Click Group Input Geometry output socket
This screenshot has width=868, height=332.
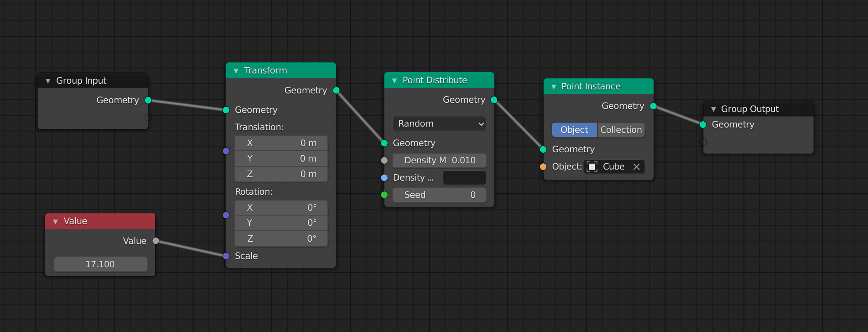(x=148, y=100)
